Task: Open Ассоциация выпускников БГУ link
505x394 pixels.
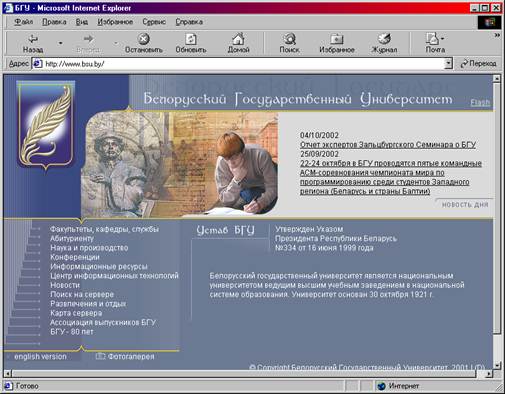Action: click(103, 323)
